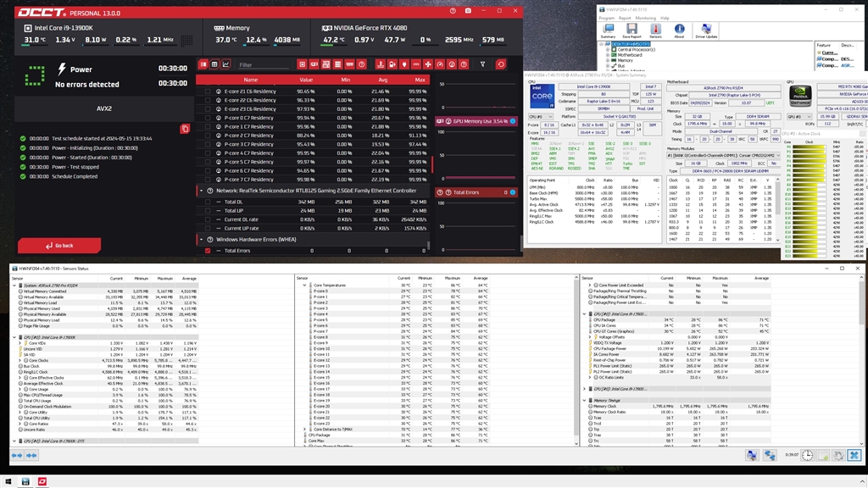868x488 pixels.
Task: Sort OCCT sensor table by Name column
Action: (x=251, y=80)
